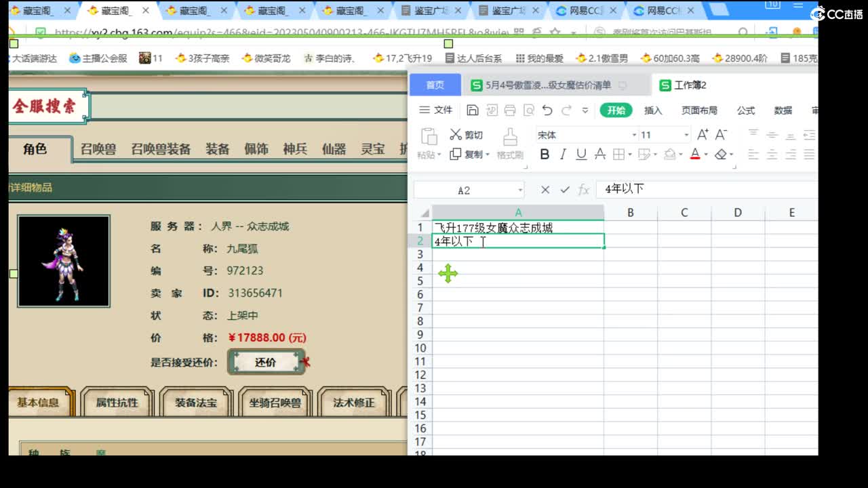This screenshot has height=488, width=868.
Task: Switch to the 公式 ribbon tab
Action: pyautogui.click(x=746, y=110)
